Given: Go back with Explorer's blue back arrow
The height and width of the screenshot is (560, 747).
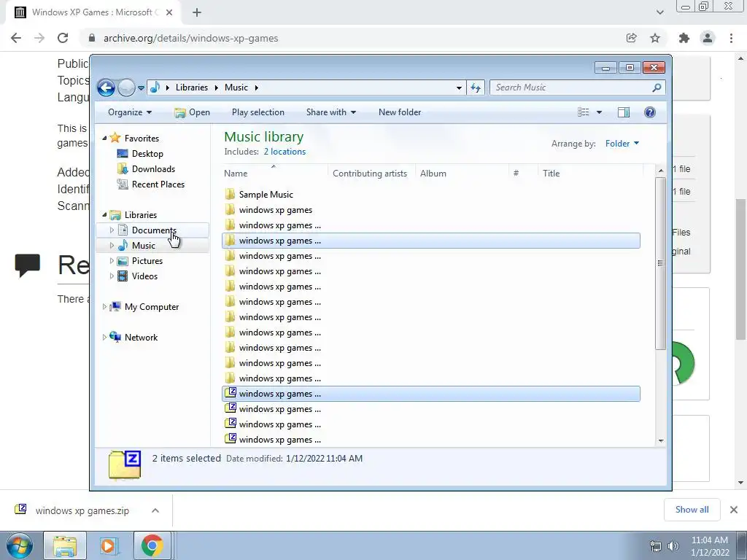Looking at the screenshot, I should 106,87.
